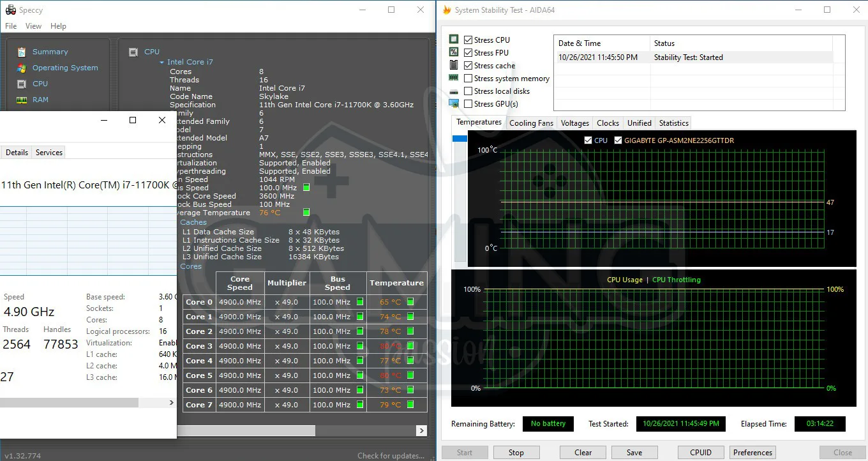This screenshot has width=868, height=461.
Task: Open the Services tab in Task Manager
Action: (x=49, y=152)
